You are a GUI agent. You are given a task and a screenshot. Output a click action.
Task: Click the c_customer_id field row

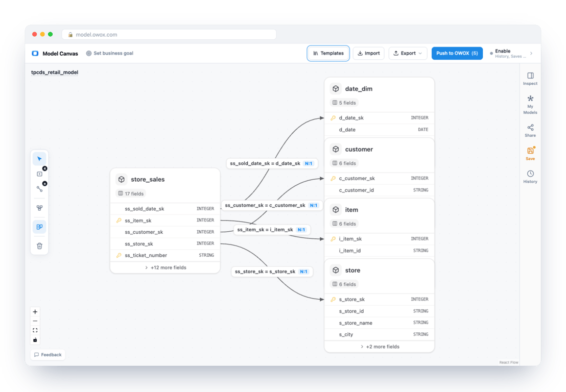coord(380,190)
